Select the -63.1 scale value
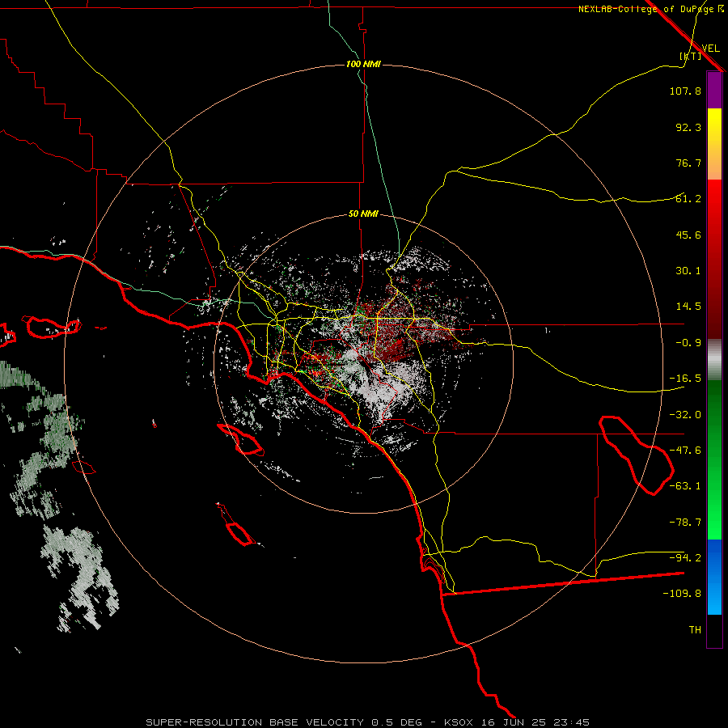The image size is (728, 728). coord(685,486)
